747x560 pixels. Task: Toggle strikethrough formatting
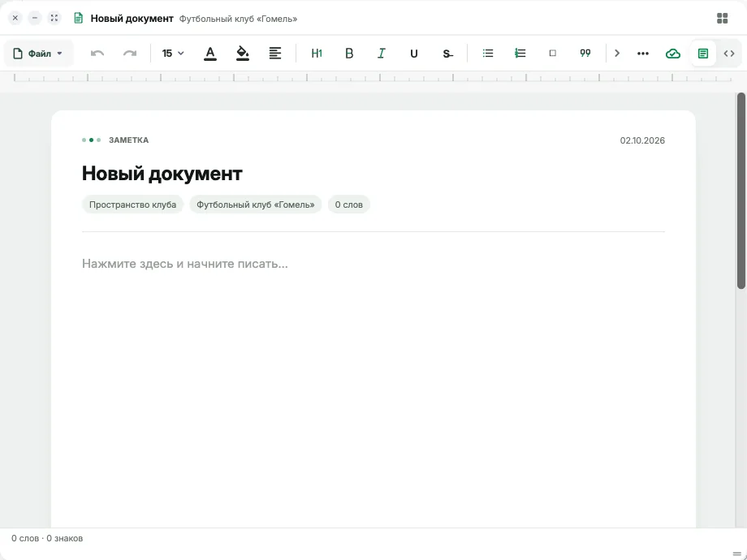(x=447, y=54)
